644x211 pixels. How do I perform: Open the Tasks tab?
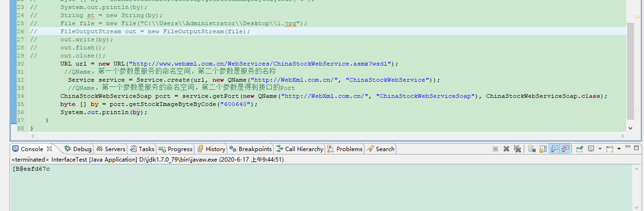pos(142,149)
